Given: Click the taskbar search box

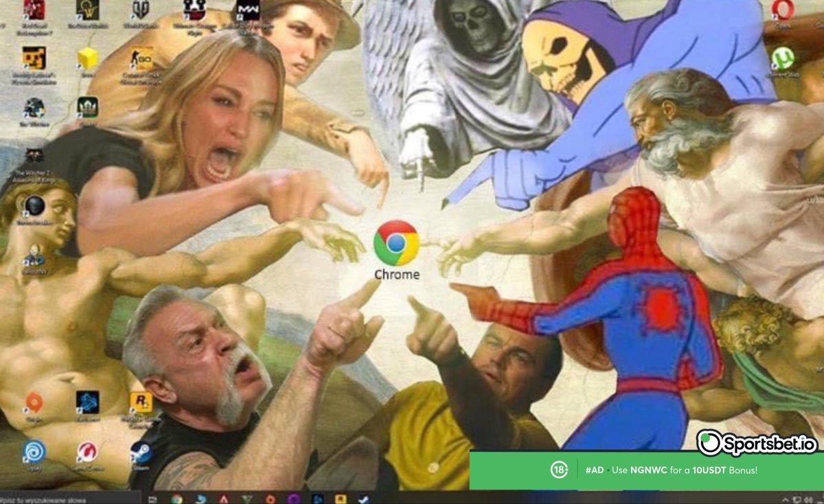Looking at the screenshot, I should 71,499.
